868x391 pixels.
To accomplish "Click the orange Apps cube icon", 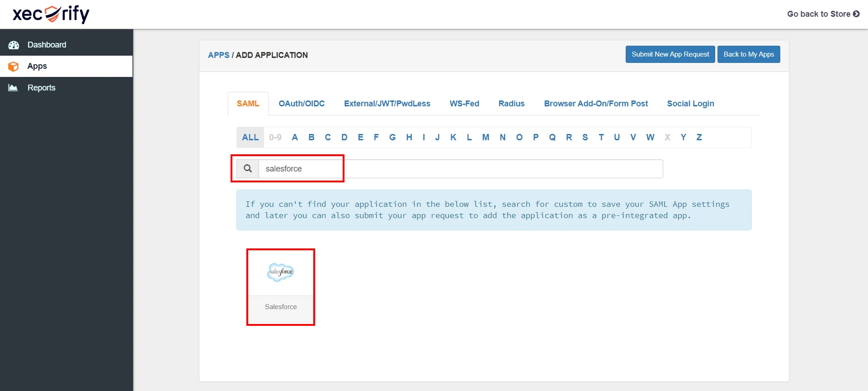I will [14, 67].
